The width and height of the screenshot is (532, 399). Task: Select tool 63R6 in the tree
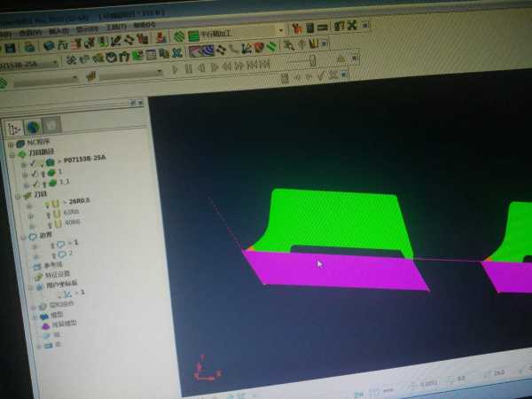tap(71, 213)
